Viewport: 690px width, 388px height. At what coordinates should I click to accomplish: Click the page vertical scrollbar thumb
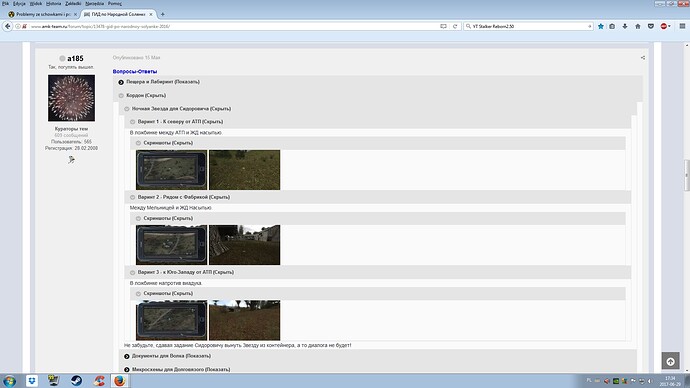pyautogui.click(x=686, y=175)
